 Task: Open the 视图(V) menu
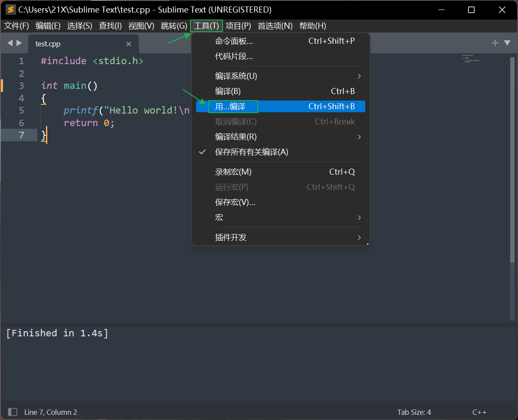(141, 26)
